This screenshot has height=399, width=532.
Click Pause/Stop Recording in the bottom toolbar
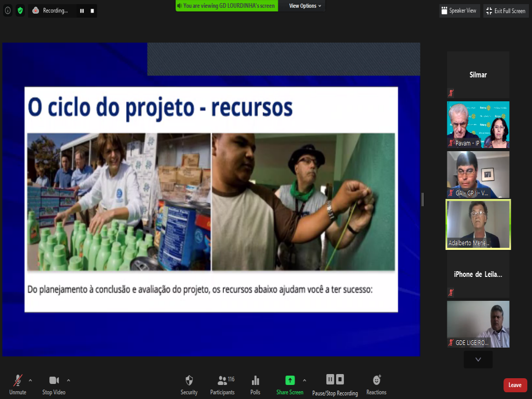tap(335, 385)
